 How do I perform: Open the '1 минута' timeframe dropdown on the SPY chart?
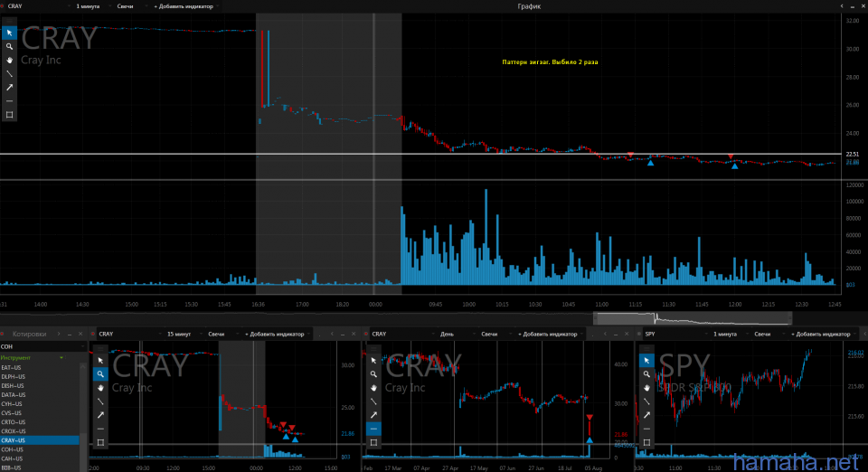tap(729, 334)
